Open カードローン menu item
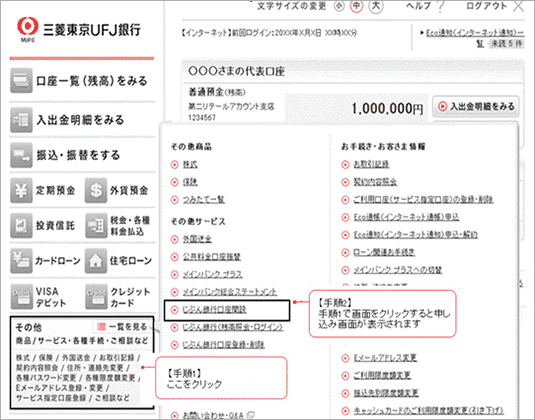535x420 pixels. pos(45,261)
